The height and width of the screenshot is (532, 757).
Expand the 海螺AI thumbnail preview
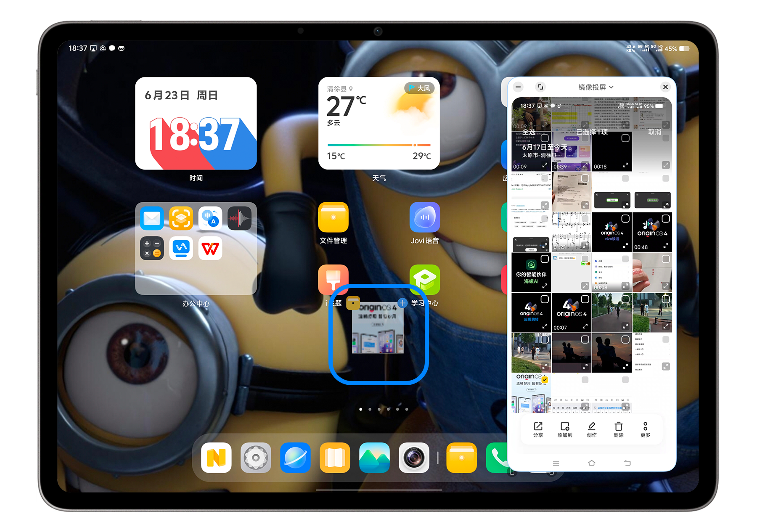click(545, 286)
